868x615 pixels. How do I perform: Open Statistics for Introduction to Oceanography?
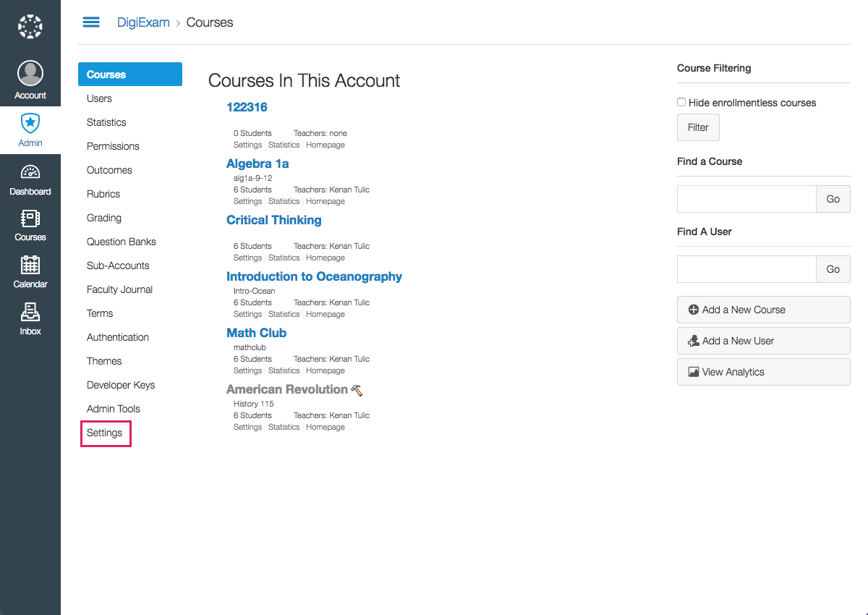coord(284,314)
